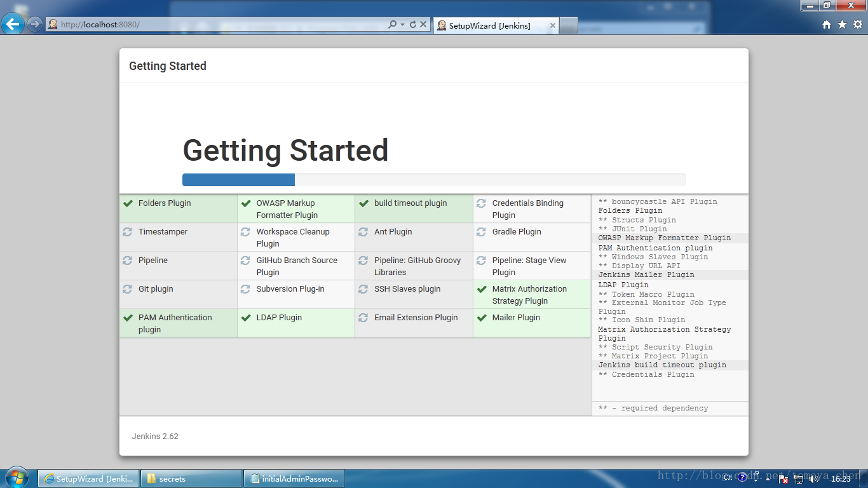868x488 pixels.
Task: Click the build timeout plugin checkmark
Action: tap(363, 203)
